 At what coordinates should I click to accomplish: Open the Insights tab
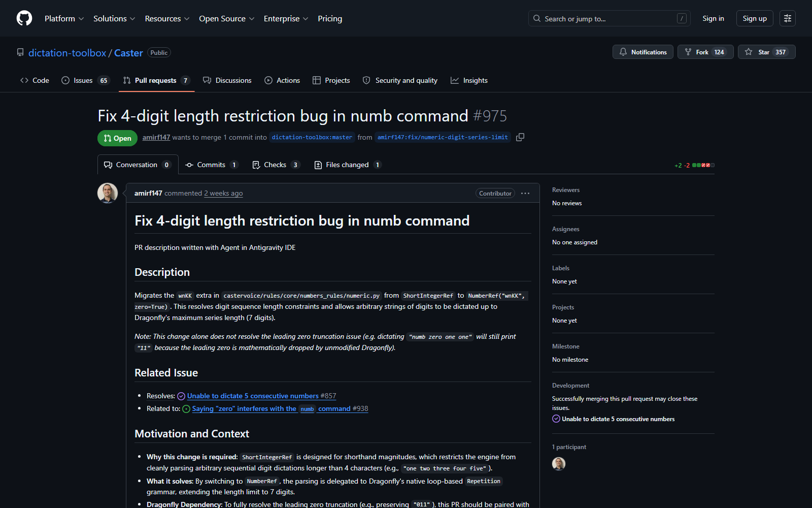tap(469, 80)
